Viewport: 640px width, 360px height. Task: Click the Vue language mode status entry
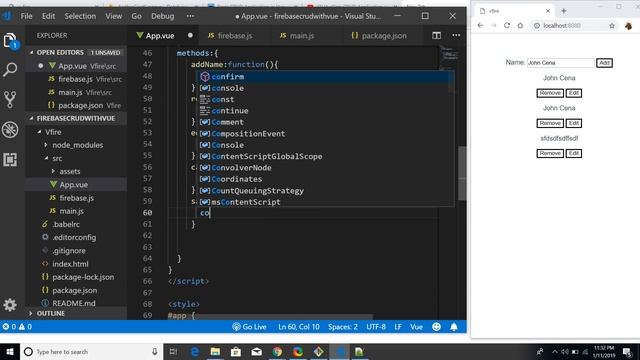click(x=416, y=327)
